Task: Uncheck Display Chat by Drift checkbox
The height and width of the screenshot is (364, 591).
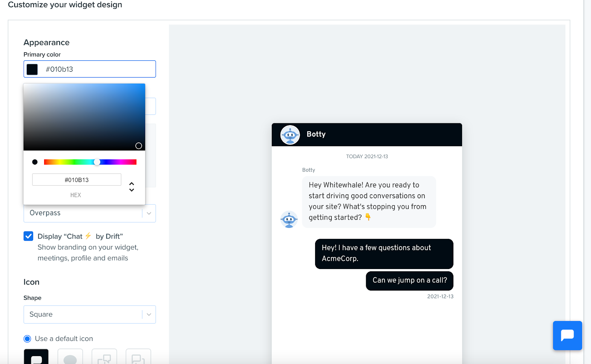Action: click(x=28, y=236)
